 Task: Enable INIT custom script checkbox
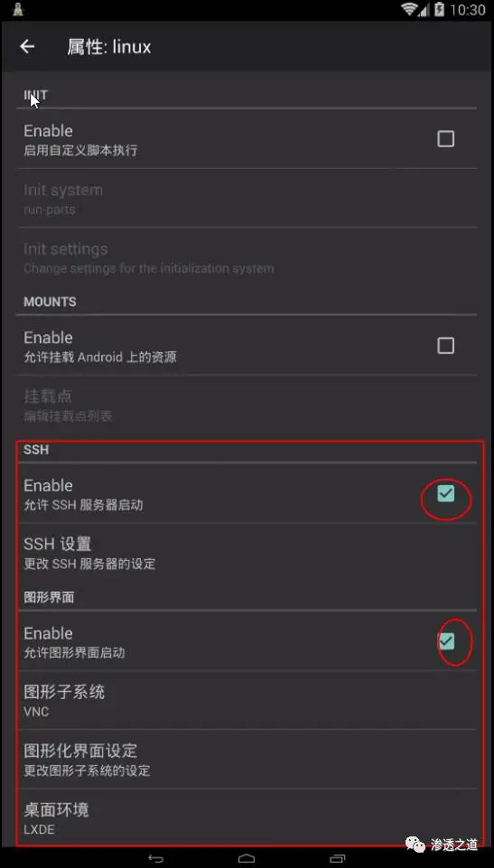[x=446, y=139]
